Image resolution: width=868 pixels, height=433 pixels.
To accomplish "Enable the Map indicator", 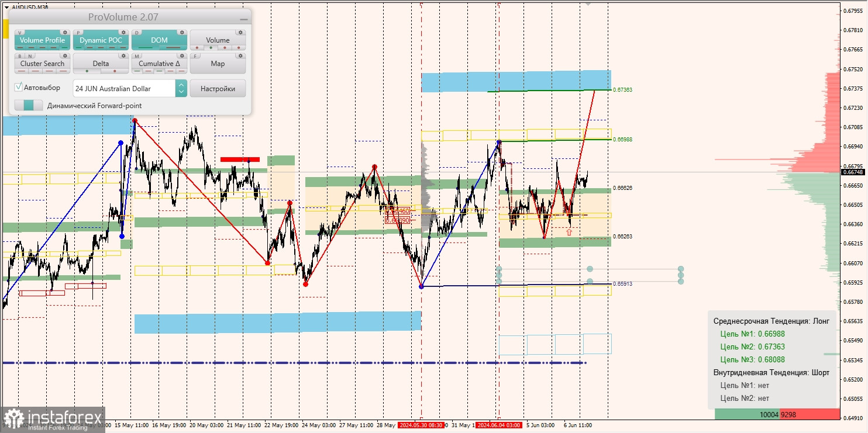I will click(218, 64).
